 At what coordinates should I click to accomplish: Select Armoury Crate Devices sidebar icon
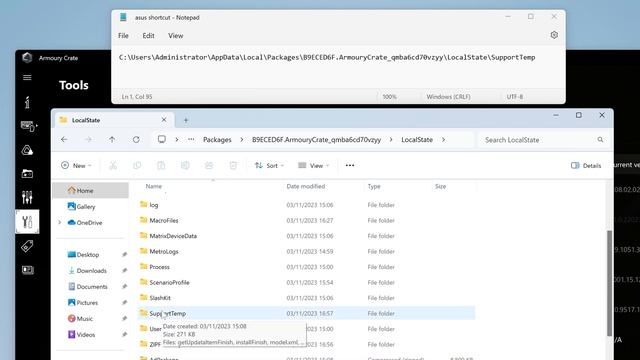[28, 126]
